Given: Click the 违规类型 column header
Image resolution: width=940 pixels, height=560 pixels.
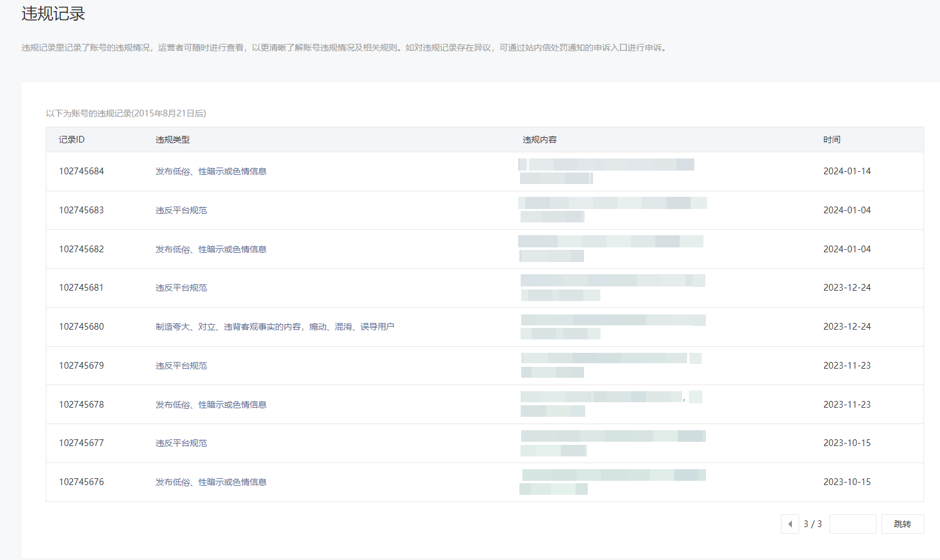Looking at the screenshot, I should [173, 140].
